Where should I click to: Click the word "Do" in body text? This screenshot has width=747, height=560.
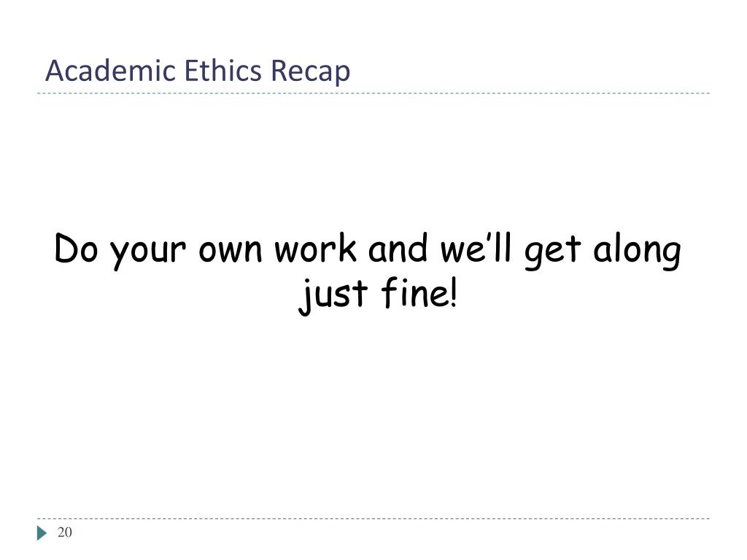coord(76,248)
